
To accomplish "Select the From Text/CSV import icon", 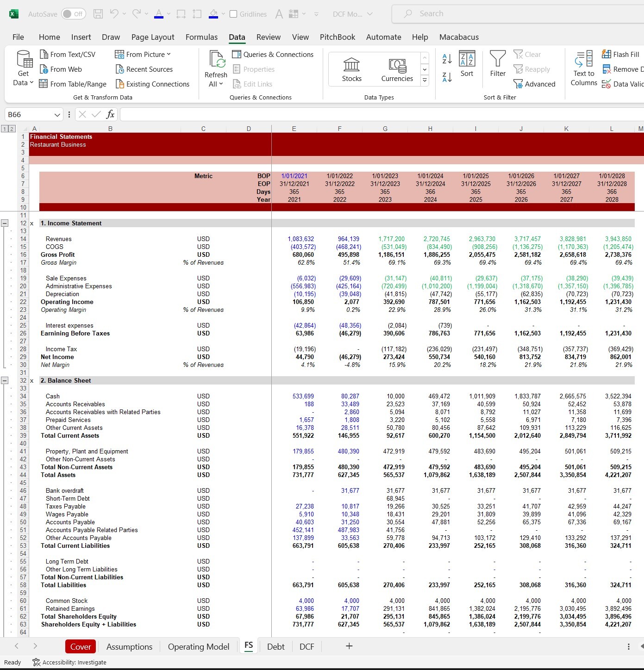I will (x=44, y=54).
